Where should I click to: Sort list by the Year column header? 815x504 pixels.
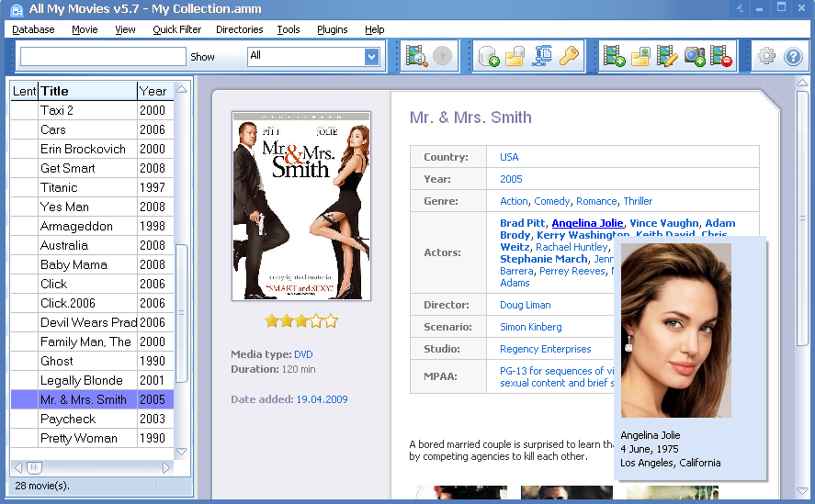(x=155, y=92)
